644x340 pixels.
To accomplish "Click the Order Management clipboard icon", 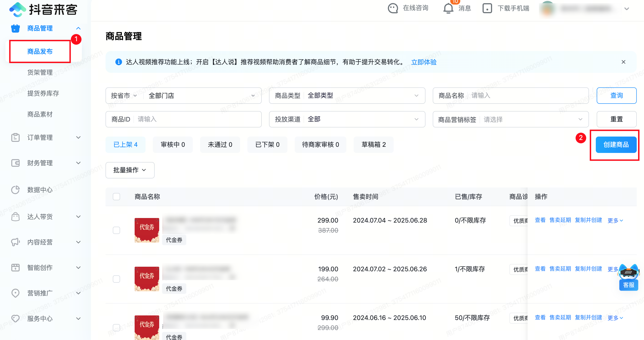I will click(15, 137).
